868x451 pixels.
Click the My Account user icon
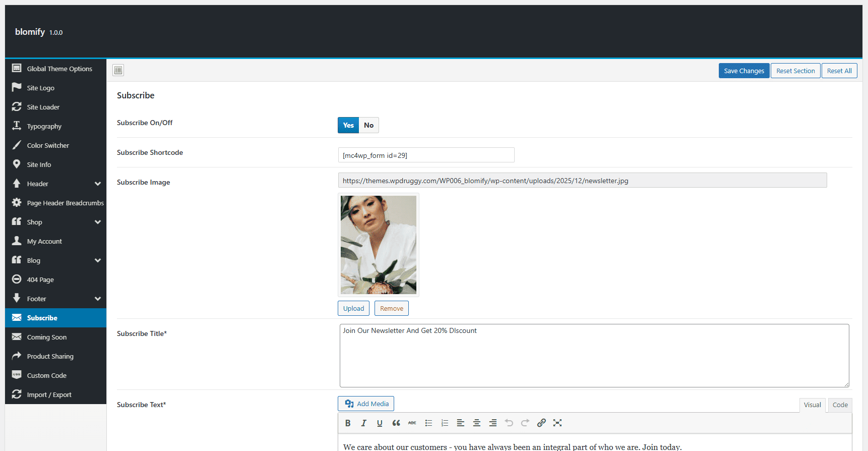pyautogui.click(x=17, y=241)
